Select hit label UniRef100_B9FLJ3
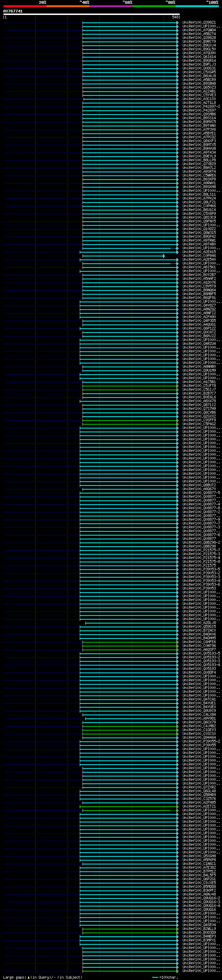222x980 pixels. click(x=199, y=65)
